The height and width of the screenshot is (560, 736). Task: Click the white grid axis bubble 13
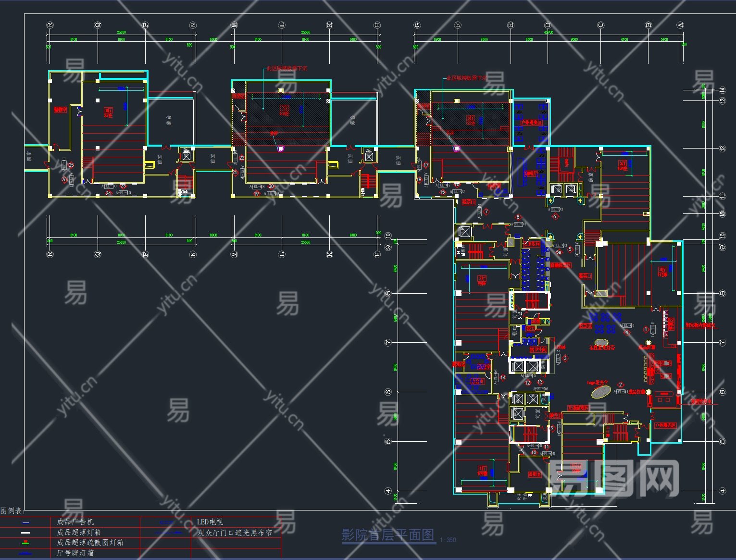pos(722,100)
